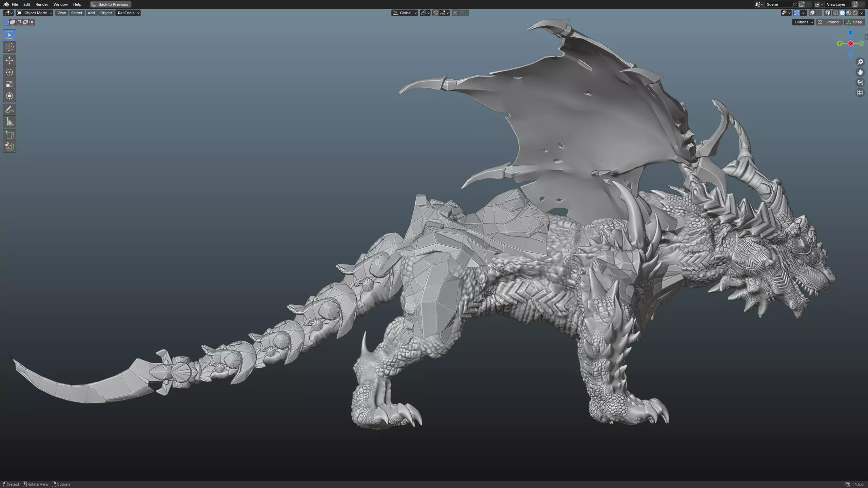Open the viewport Select menu
This screenshot has height=488, width=868.
77,13
